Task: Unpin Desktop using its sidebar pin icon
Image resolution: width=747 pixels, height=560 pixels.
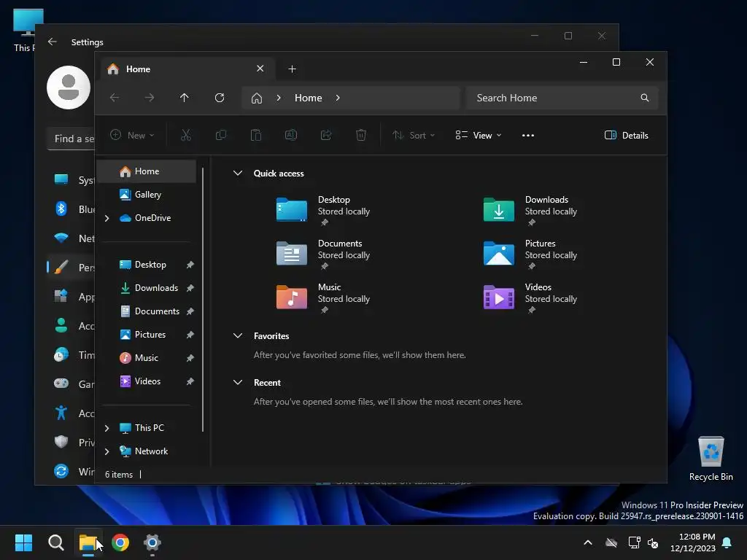Action: 190,265
